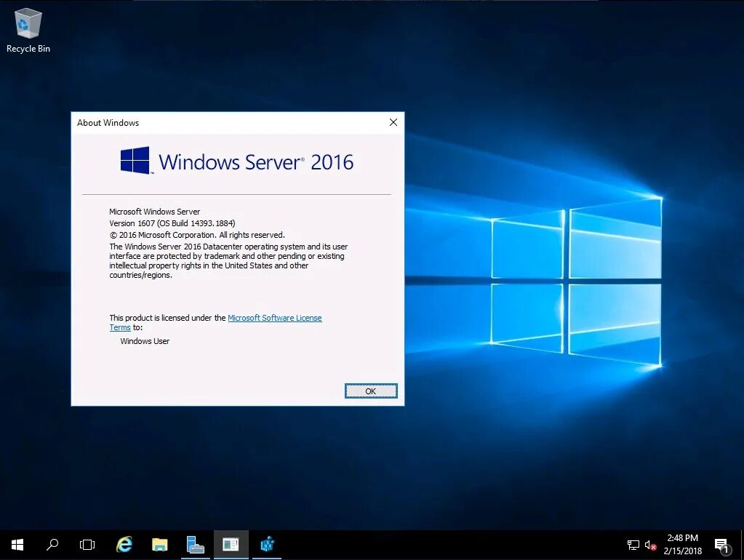Screen dimensions: 744x560
Task: Click the 'Windows User' licensee name
Action: pos(145,341)
